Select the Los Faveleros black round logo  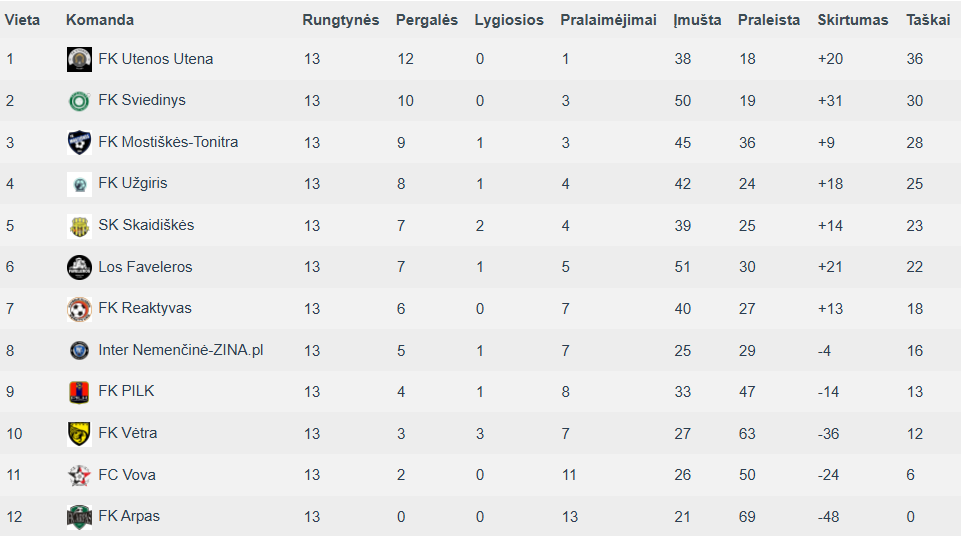pos(79,267)
